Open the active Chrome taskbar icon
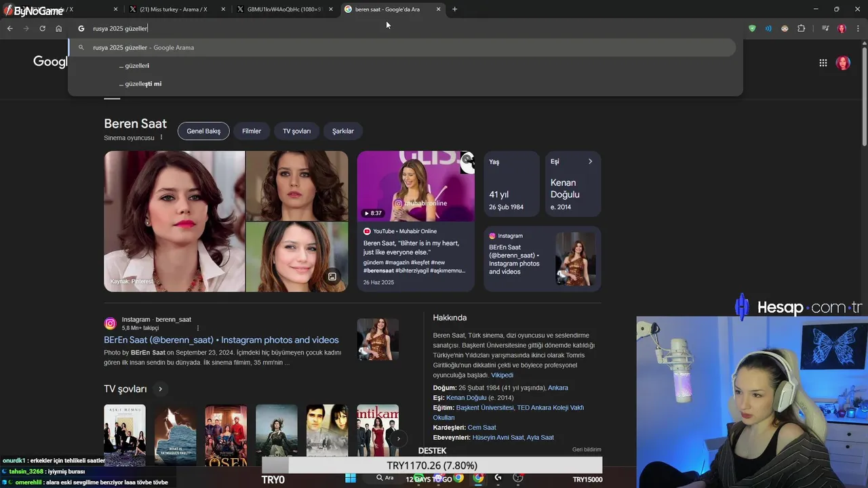The height and width of the screenshot is (488, 868). tap(479, 478)
